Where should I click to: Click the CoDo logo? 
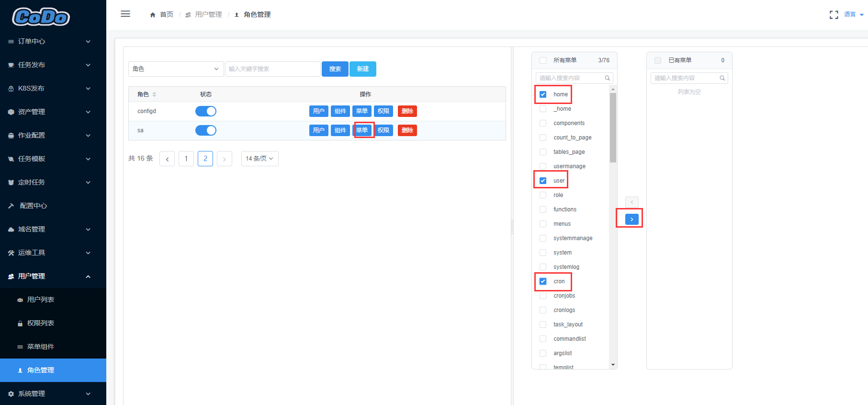41,17
